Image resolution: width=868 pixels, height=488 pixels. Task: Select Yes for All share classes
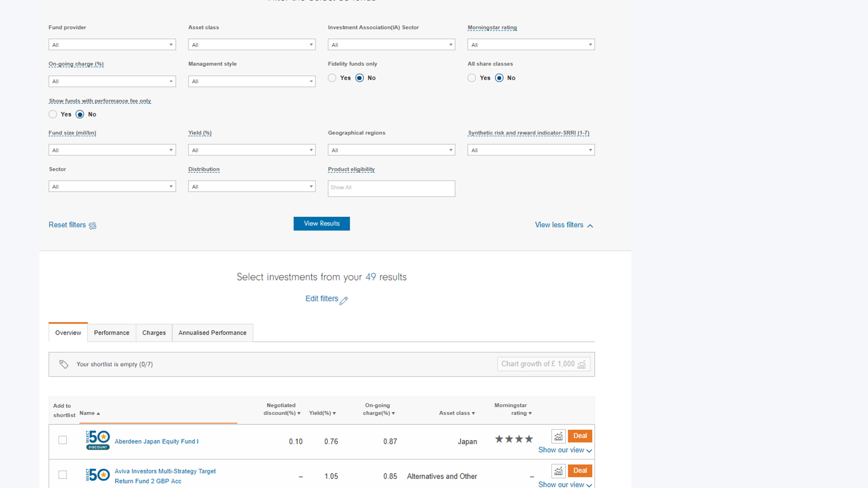tap(472, 78)
